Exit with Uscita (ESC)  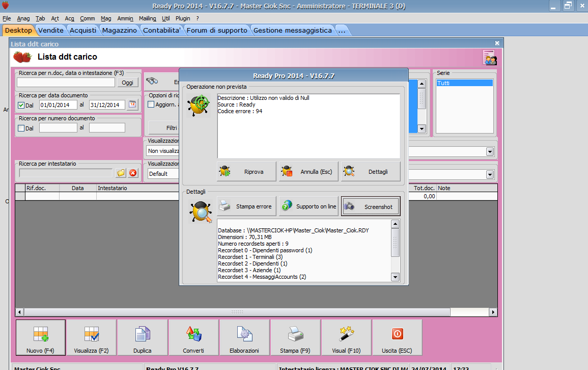click(397, 337)
